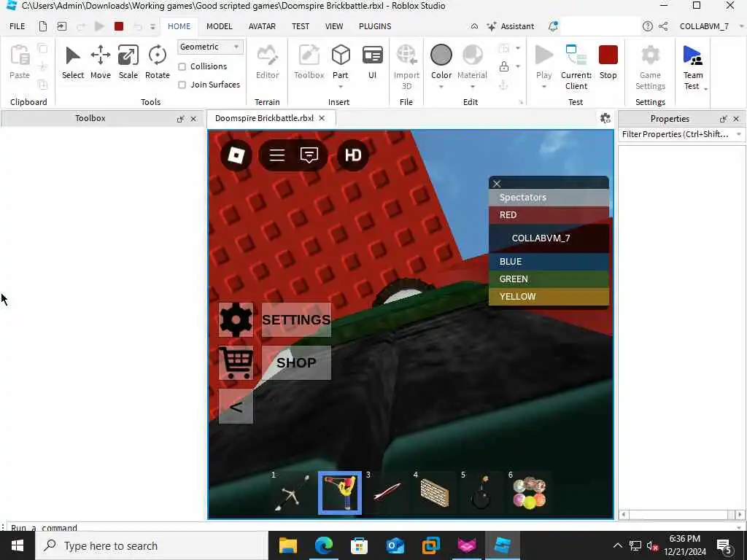Image resolution: width=747 pixels, height=560 pixels.
Task: Open the Terrain Editor
Action: (x=267, y=62)
